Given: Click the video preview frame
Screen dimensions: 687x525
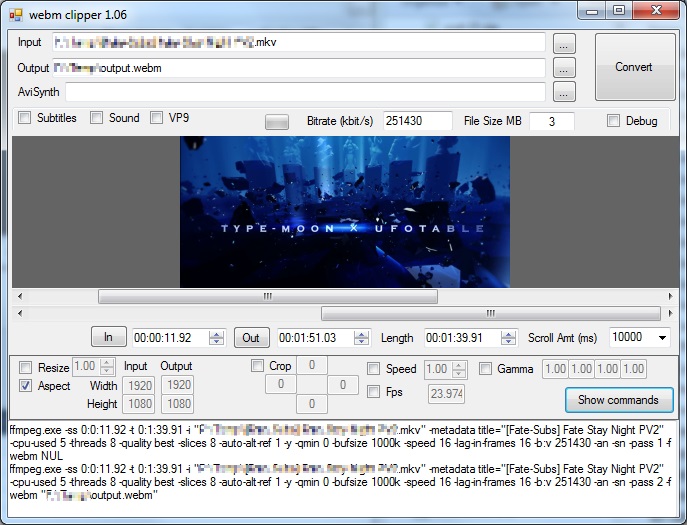Looking at the screenshot, I should (x=345, y=212).
